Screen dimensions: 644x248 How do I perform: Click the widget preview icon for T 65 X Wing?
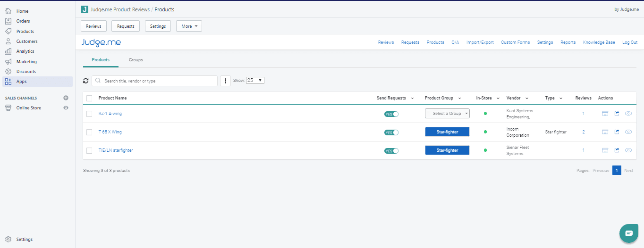pos(605,132)
